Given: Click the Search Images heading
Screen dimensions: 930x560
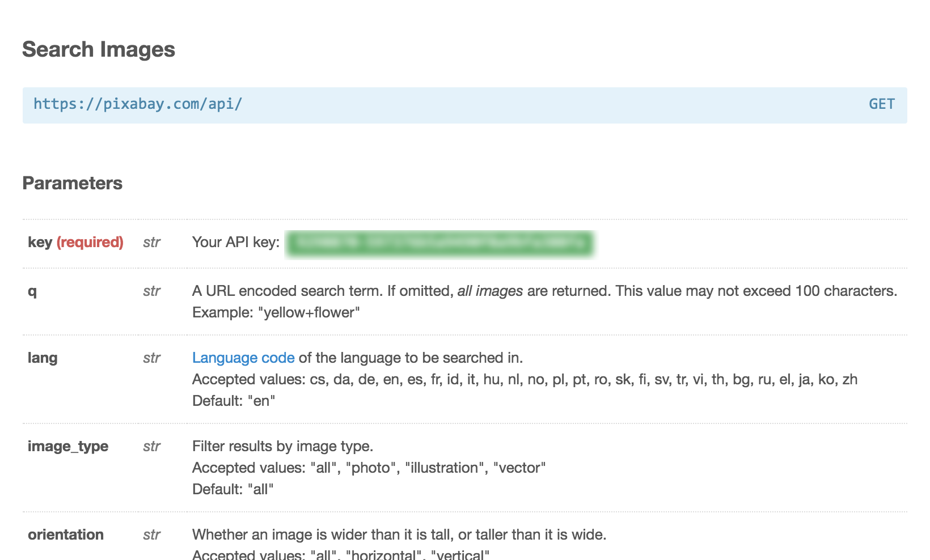Looking at the screenshot, I should [x=99, y=49].
